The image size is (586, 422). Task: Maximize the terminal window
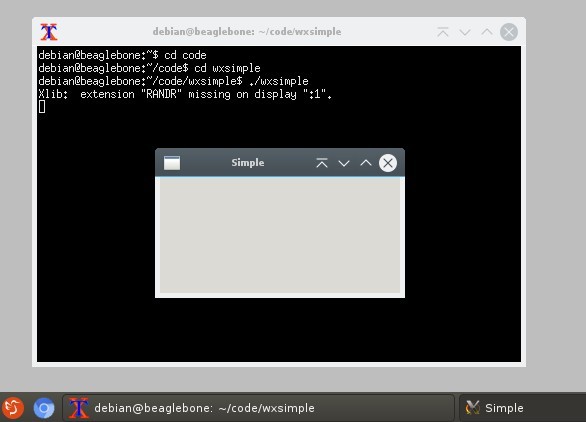click(487, 32)
